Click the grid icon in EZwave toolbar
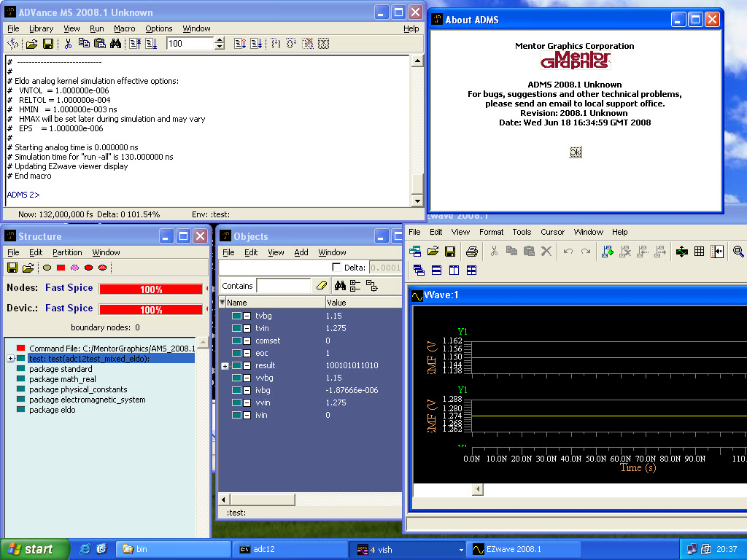Image resolution: width=747 pixels, height=560 pixels. [x=699, y=252]
